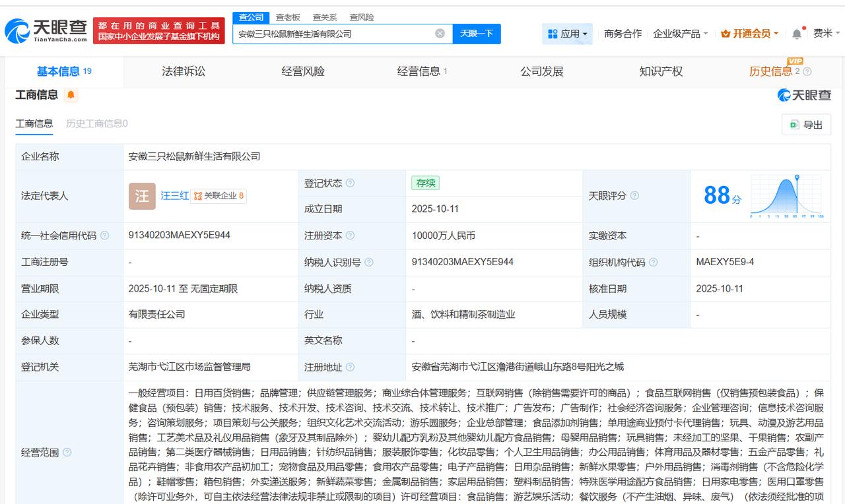845x504 pixels.
Task: Click the notification bell icon in header
Action: [797, 34]
